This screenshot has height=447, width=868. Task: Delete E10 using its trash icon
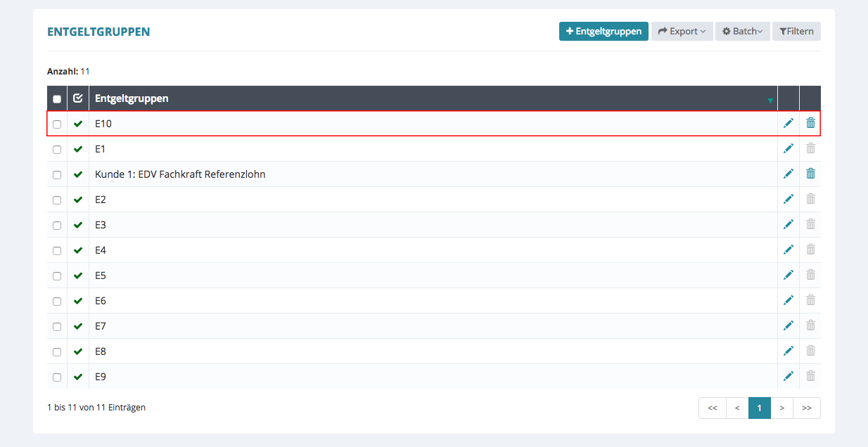[810, 123]
